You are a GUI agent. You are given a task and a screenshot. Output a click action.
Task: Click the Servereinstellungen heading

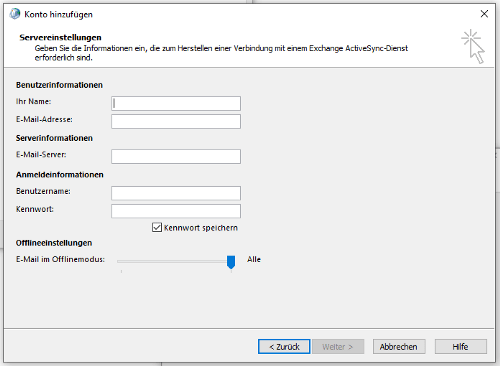(60, 37)
